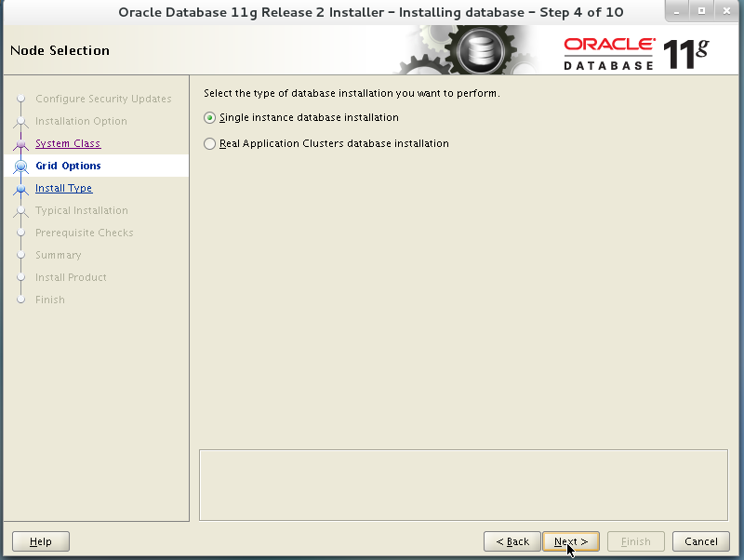Click Configure Security Updates step text
Viewport: 744px width, 560px height.
(103, 99)
